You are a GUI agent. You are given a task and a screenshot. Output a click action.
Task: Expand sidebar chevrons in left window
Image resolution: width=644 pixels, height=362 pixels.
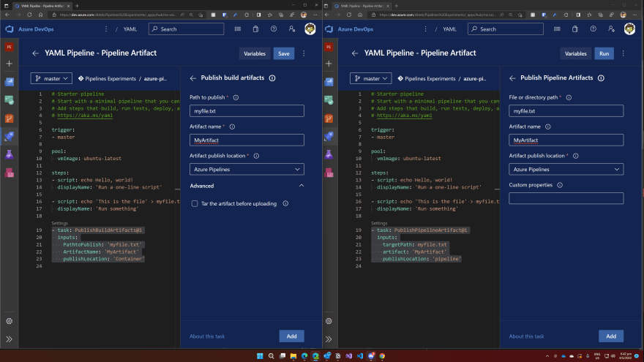pyautogui.click(x=9, y=339)
